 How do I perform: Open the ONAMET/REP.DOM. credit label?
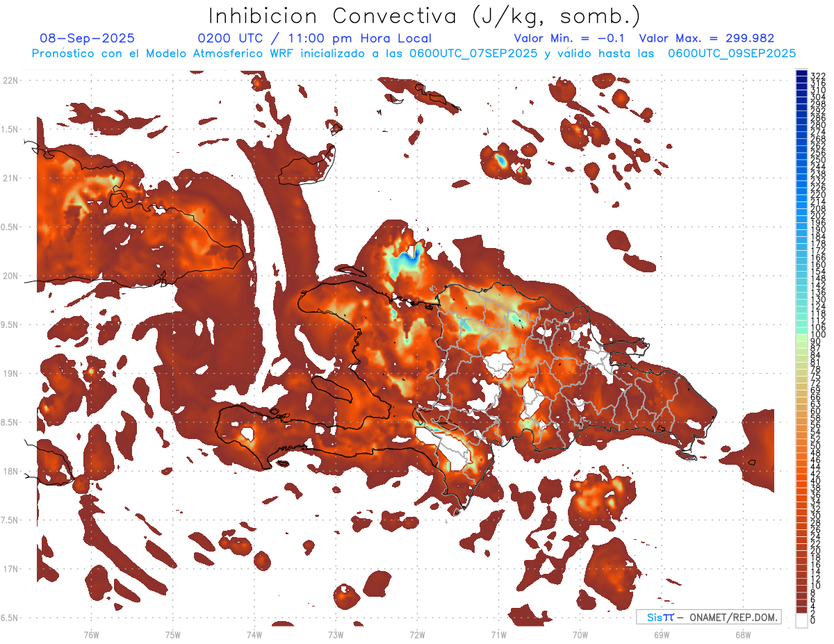point(728,618)
